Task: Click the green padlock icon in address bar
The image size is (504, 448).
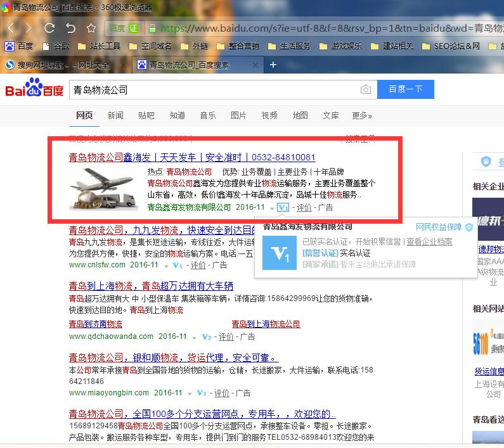Action: click(152, 29)
